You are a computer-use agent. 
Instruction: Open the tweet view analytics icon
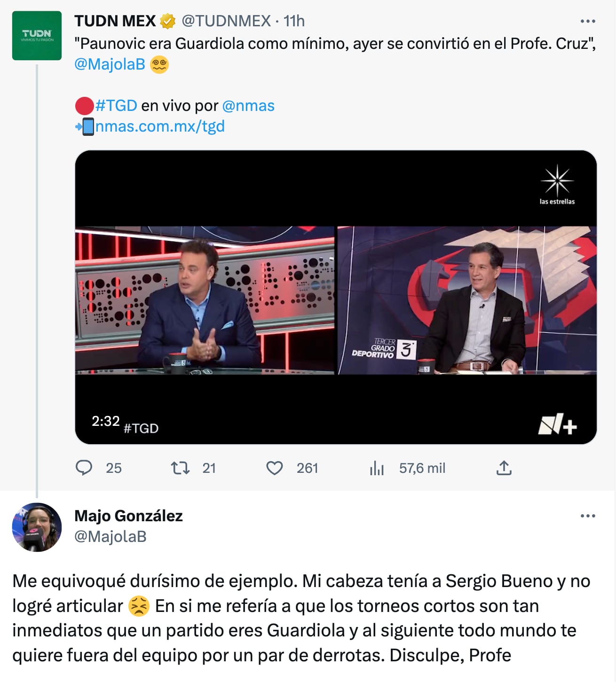point(377,468)
